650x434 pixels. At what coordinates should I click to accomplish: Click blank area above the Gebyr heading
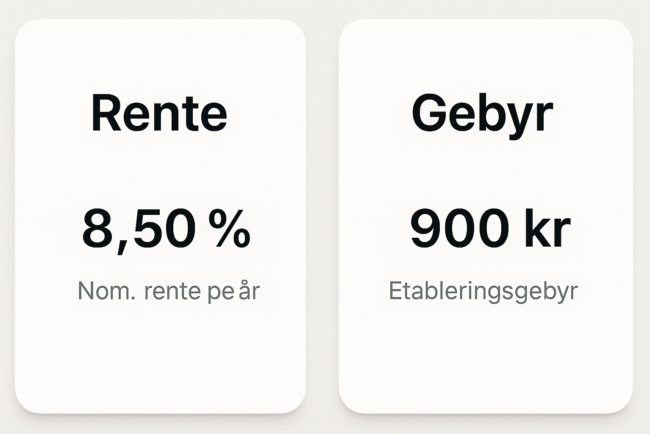tap(486, 55)
